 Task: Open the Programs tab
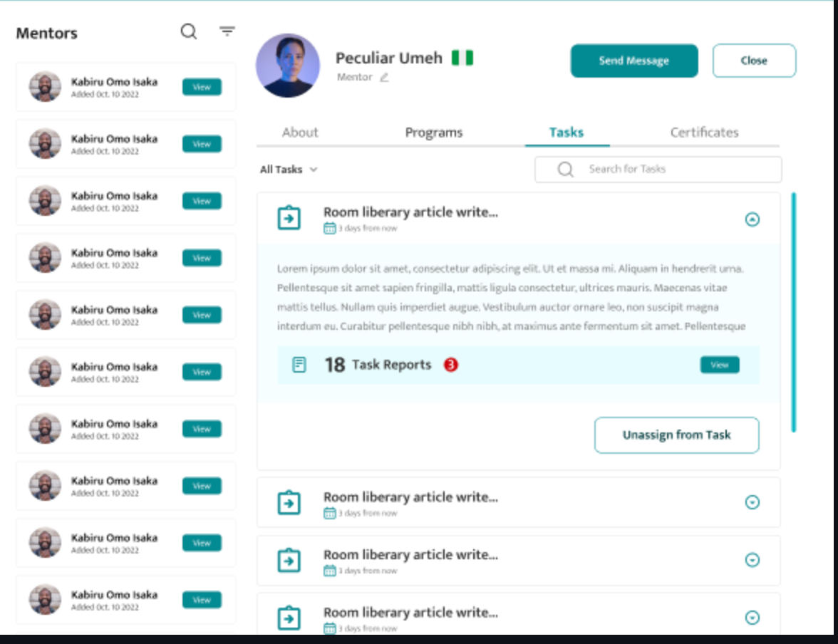[x=434, y=132]
